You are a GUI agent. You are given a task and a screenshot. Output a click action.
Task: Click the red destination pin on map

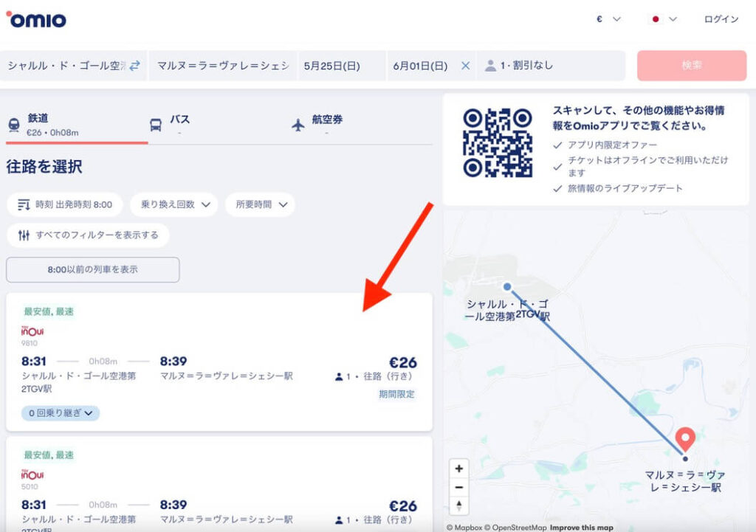click(x=686, y=439)
